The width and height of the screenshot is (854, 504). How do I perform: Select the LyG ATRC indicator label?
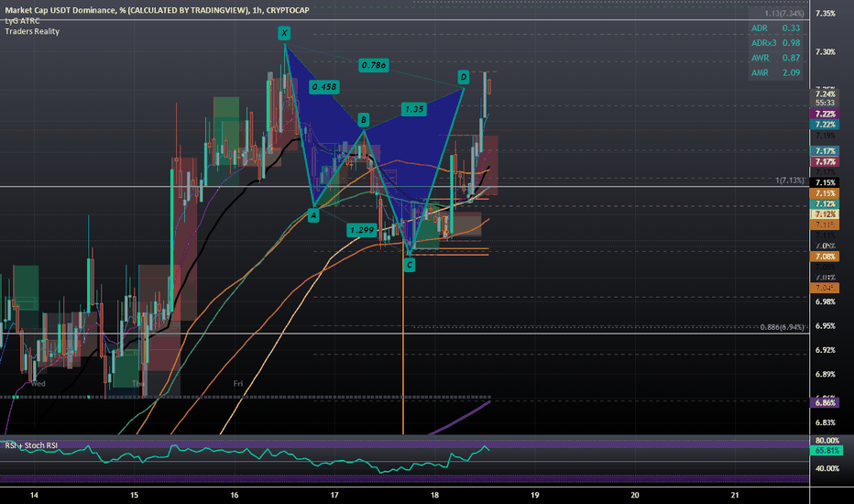click(22, 21)
